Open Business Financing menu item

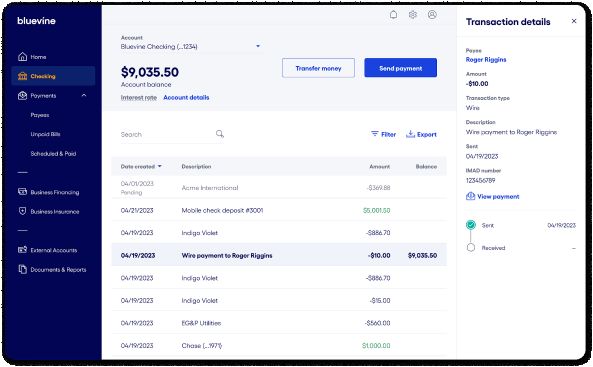tap(55, 192)
